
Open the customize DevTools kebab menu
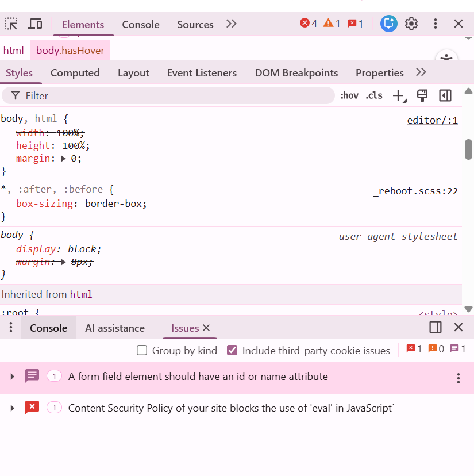pos(436,24)
